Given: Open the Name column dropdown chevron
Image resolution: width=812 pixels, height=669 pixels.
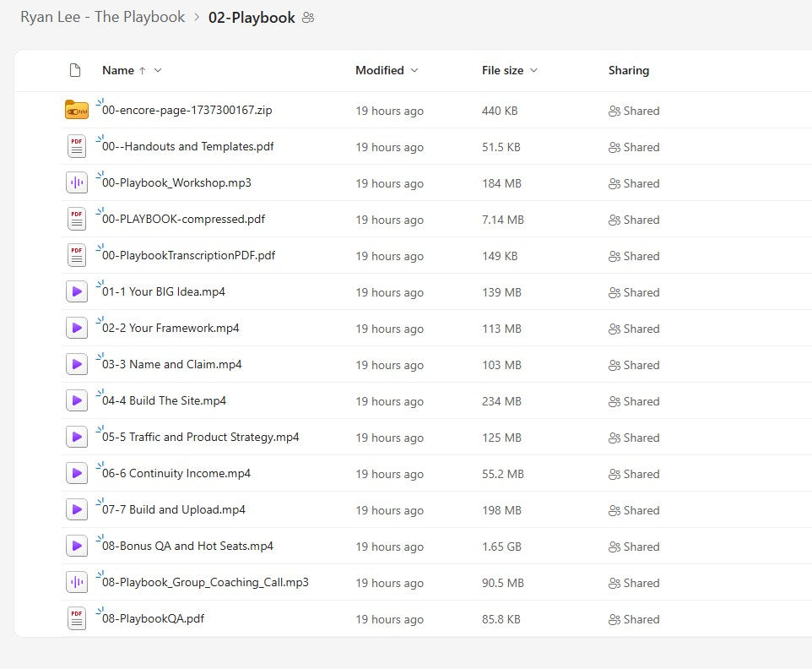Looking at the screenshot, I should pyautogui.click(x=158, y=71).
